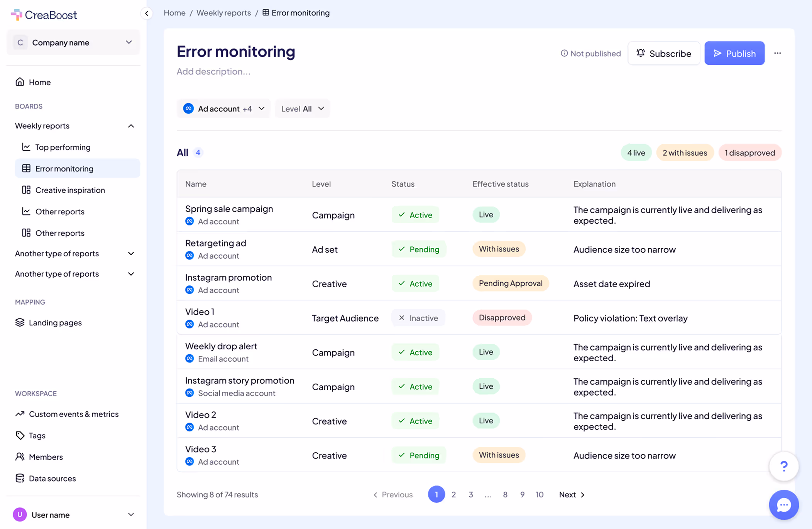Toggle the 1 disapproved filter chip
This screenshot has height=529, width=812.
point(749,153)
